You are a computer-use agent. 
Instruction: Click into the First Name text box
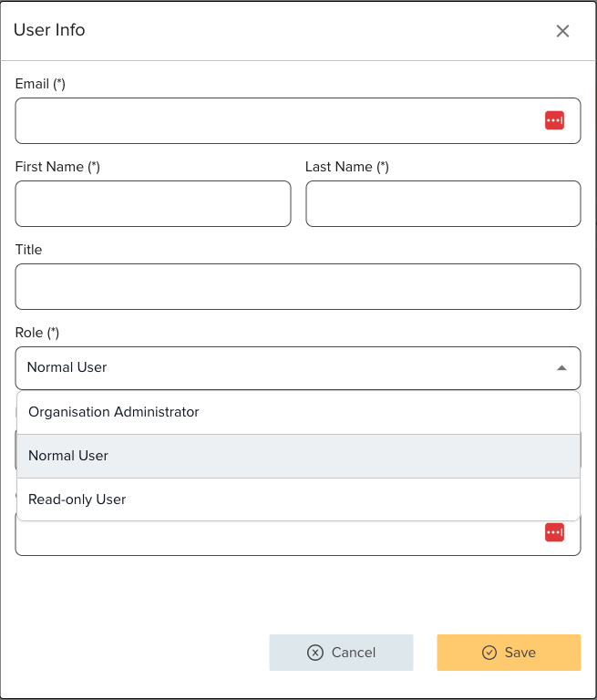153,203
